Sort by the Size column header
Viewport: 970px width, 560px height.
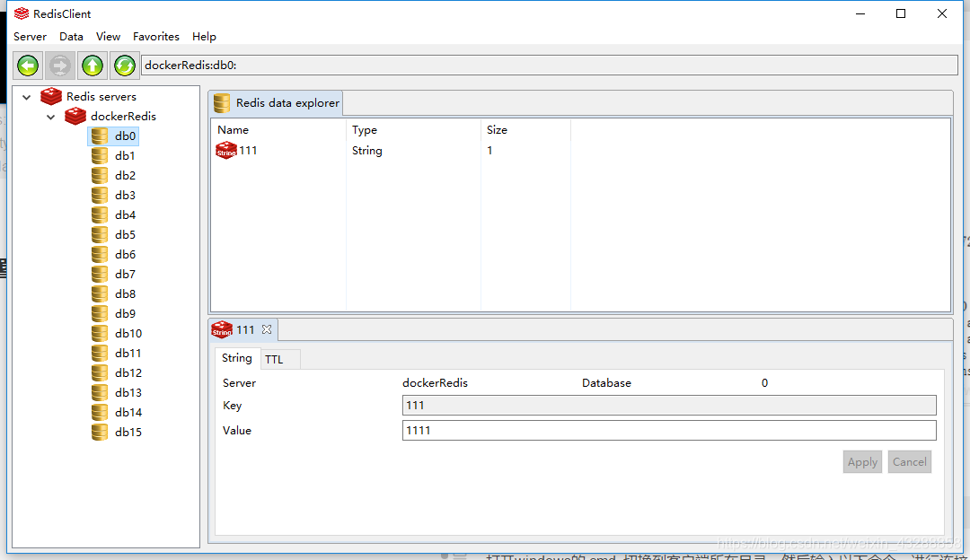click(525, 130)
